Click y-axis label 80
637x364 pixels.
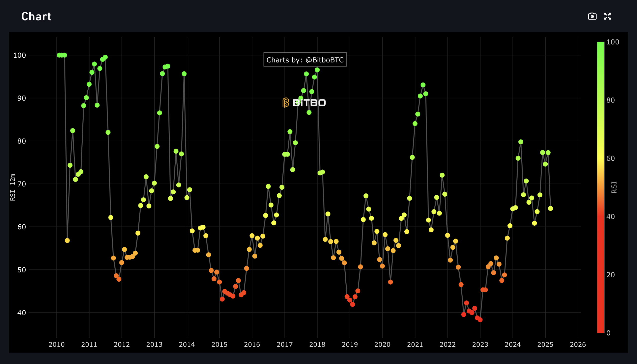(x=21, y=141)
